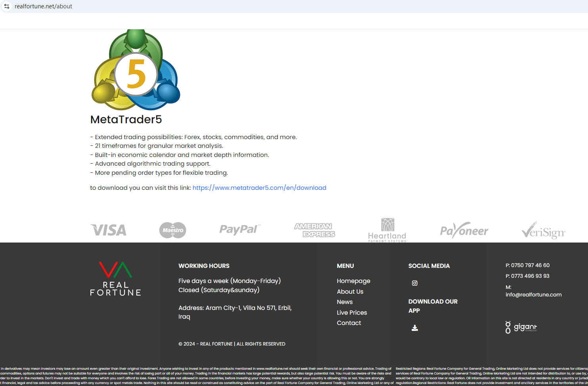
Task: Click the VISA payment logo
Action: pyautogui.click(x=109, y=230)
